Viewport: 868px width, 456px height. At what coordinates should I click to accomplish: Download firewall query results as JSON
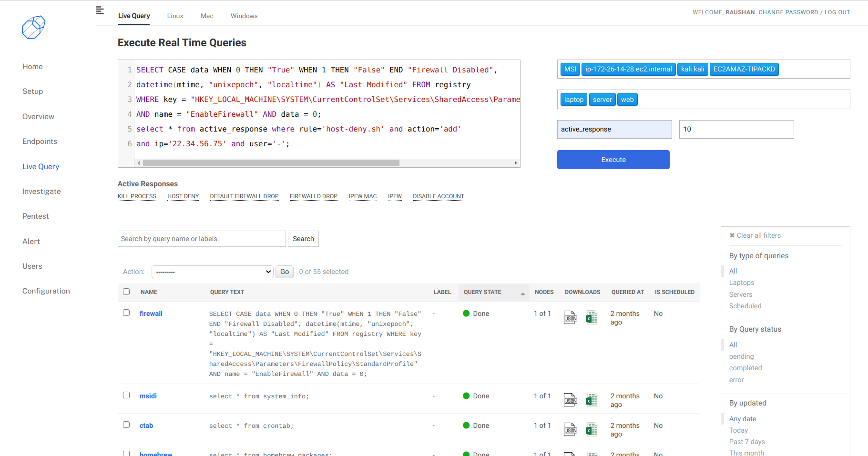[570, 317]
